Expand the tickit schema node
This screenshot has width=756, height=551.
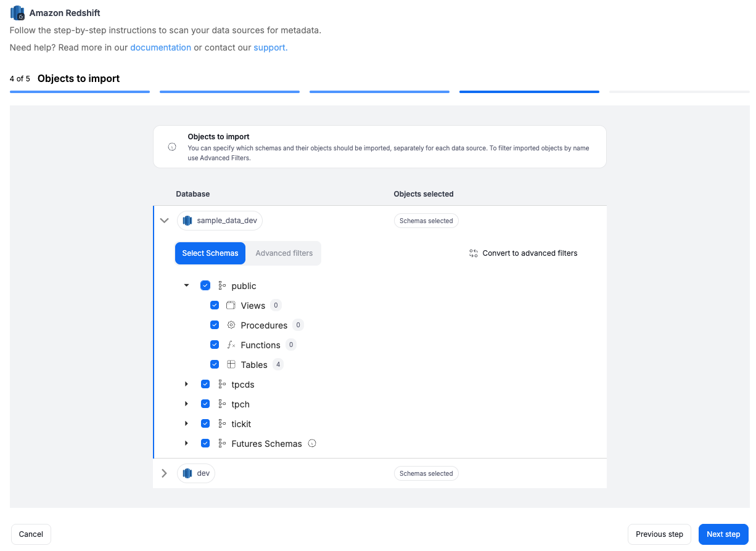186,423
